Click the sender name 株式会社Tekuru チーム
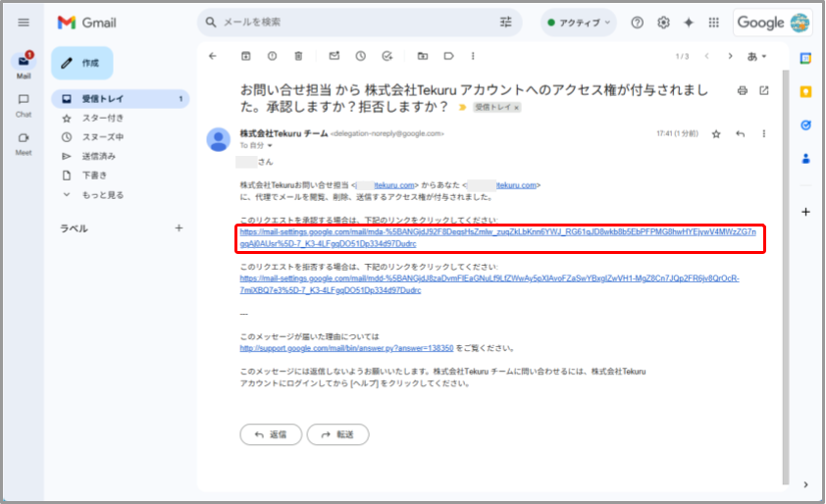The image size is (826, 504). click(284, 133)
